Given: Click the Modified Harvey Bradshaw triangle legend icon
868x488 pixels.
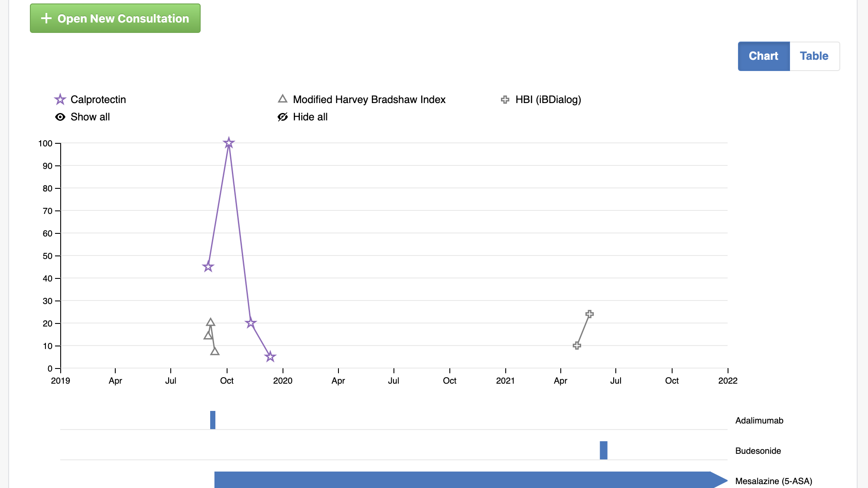Looking at the screenshot, I should click(x=283, y=99).
